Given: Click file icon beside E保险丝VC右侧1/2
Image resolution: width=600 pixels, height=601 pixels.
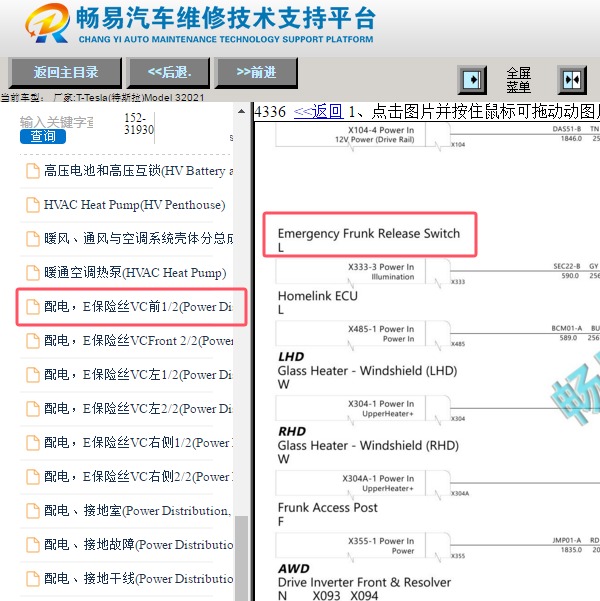Looking at the screenshot, I should click(33, 443).
